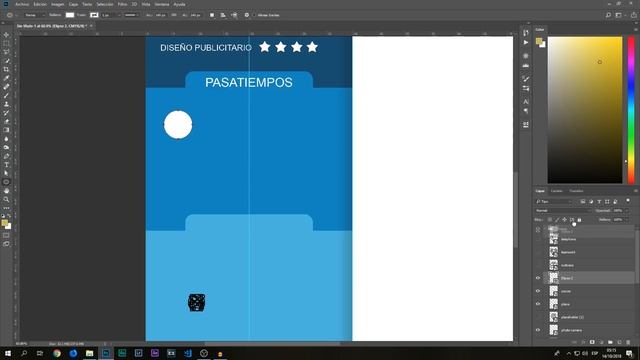
Task: Click the foreground color swatch in toolbar
Action: tap(4, 223)
